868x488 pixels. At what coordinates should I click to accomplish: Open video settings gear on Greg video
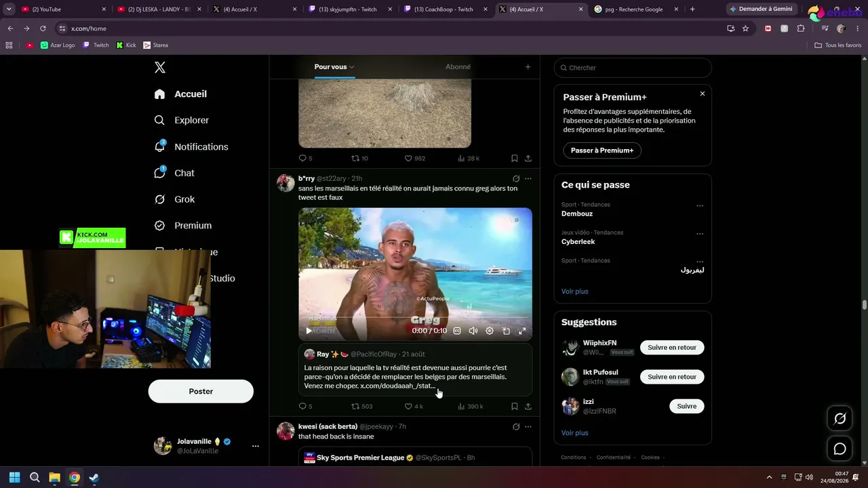click(490, 331)
